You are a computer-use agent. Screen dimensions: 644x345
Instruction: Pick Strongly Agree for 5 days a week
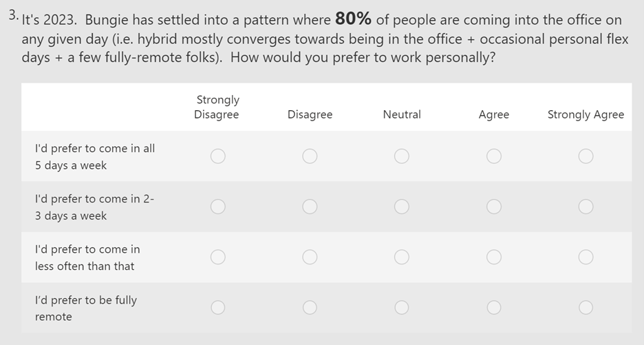[x=586, y=156]
